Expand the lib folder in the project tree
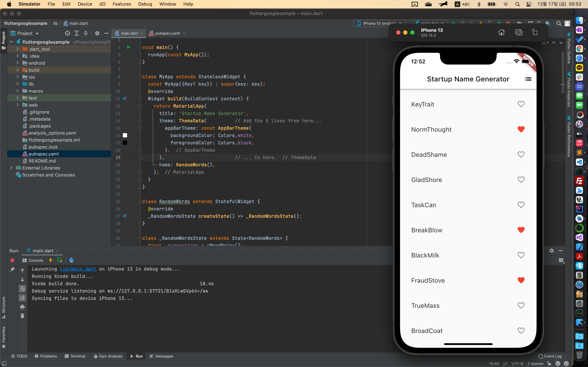Image resolution: width=588 pixels, height=367 pixels. [17, 84]
